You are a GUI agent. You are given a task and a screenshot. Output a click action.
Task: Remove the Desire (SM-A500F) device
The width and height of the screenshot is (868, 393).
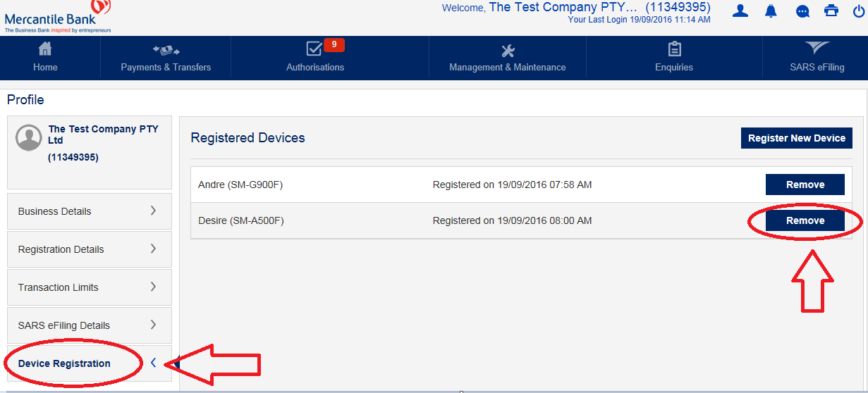805,220
